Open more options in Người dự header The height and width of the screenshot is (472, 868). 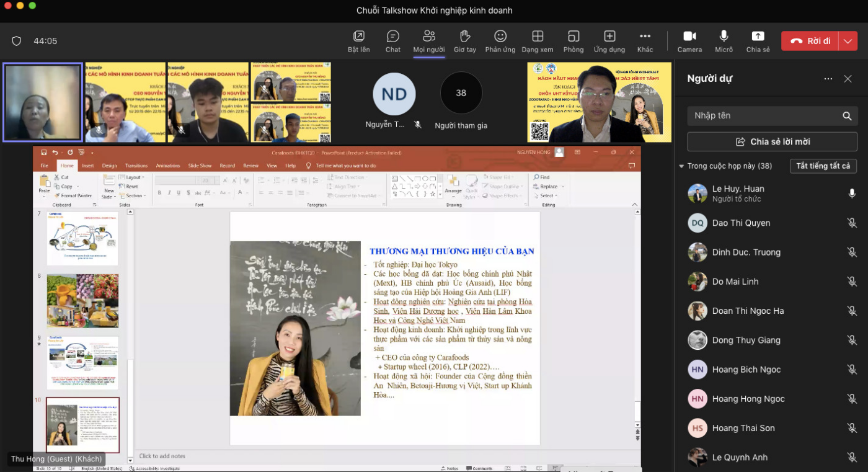click(828, 79)
